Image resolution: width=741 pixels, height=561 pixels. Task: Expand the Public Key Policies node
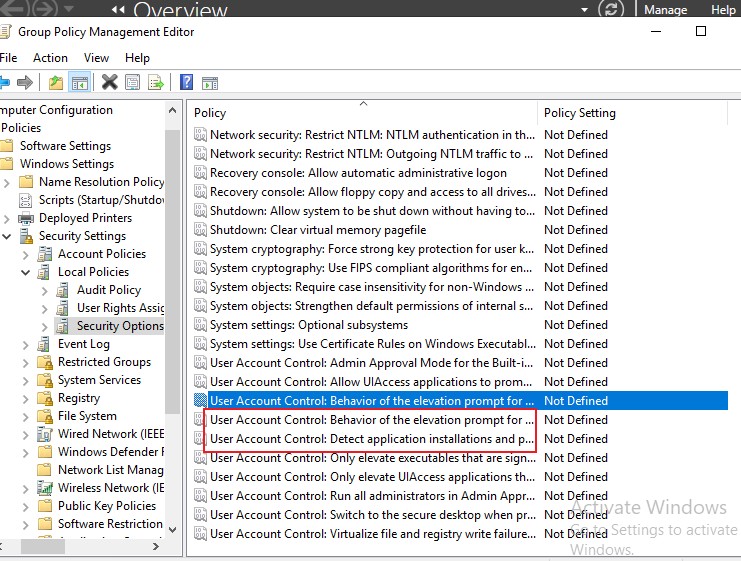26,506
